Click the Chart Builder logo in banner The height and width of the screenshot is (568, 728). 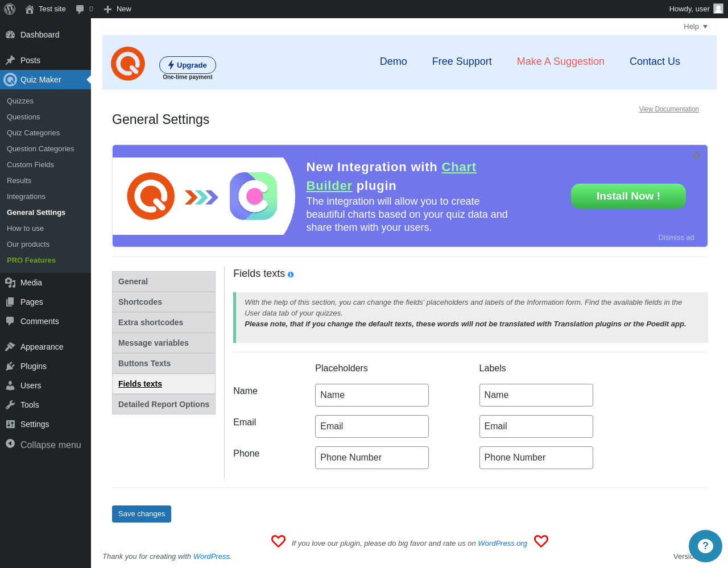click(x=253, y=196)
